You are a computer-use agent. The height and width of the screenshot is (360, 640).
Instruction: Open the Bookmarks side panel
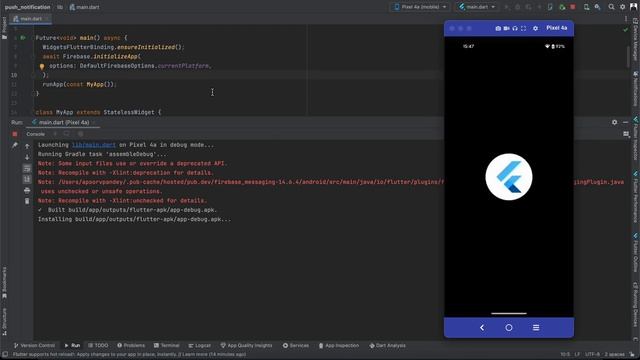pyautogui.click(x=4, y=283)
